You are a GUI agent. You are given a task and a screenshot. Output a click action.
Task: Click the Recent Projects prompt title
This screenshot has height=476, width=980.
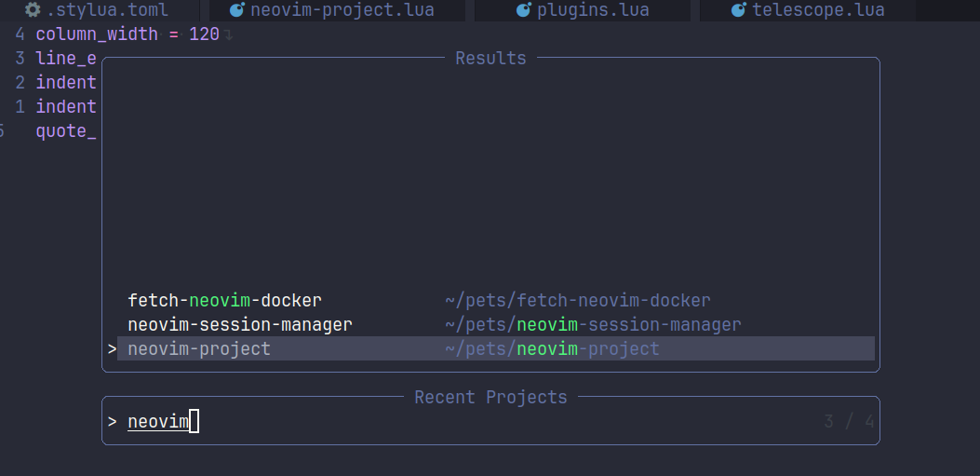[x=490, y=397]
